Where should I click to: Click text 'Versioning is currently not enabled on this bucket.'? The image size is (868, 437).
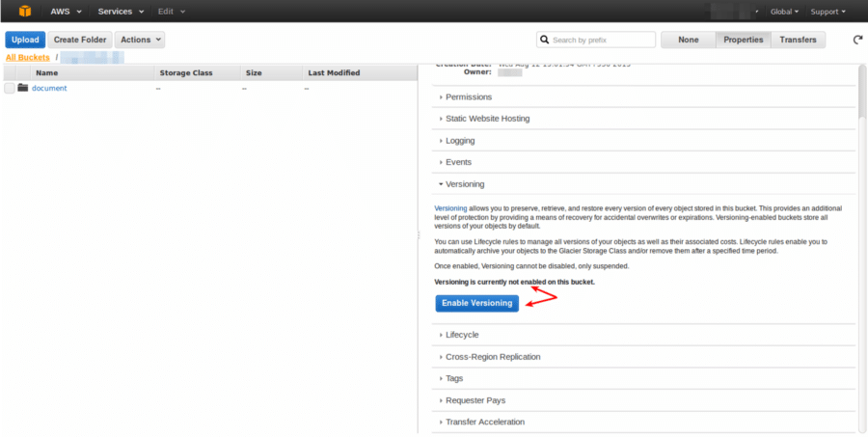point(514,282)
